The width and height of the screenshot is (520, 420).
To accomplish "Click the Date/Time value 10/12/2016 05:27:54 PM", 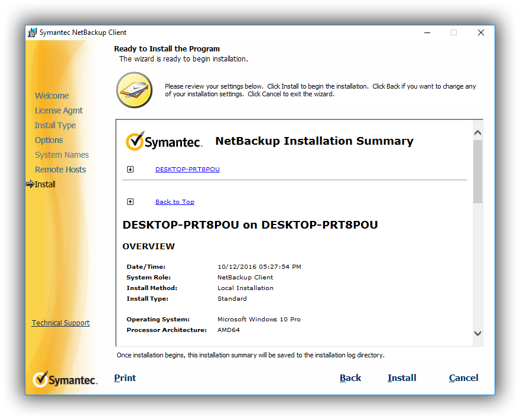I will tap(259, 267).
